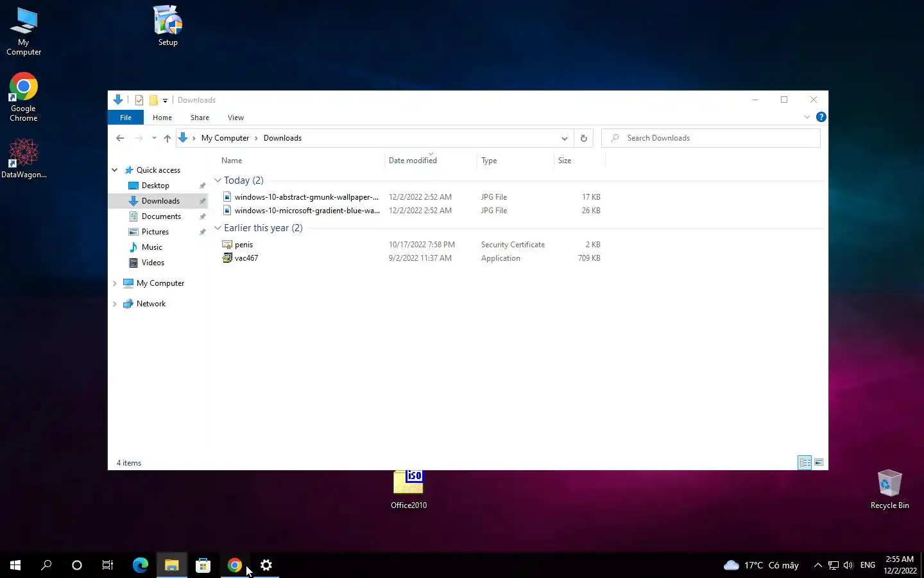Viewport: 924px width, 578px height.
Task: Open the Windows Start menu
Action: click(15, 565)
